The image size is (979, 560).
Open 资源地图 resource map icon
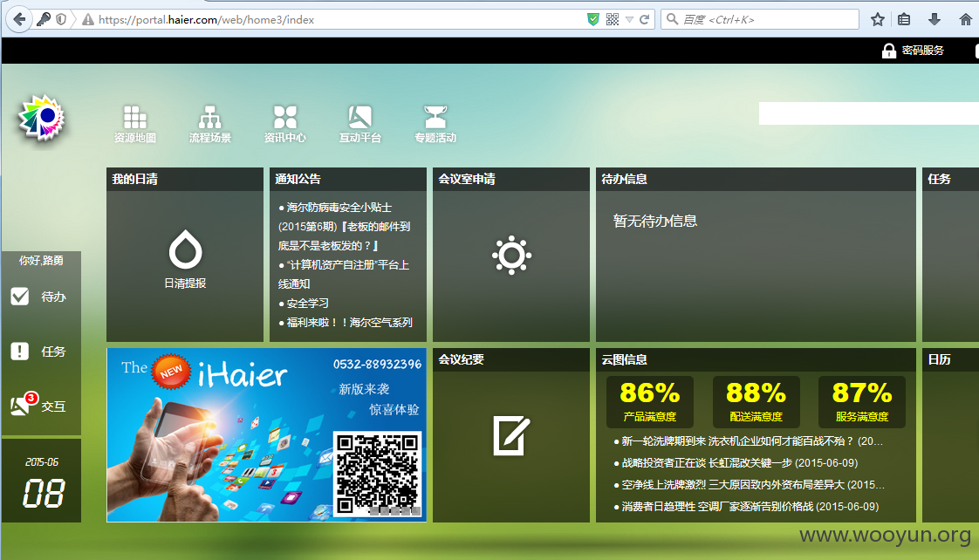coord(135,124)
